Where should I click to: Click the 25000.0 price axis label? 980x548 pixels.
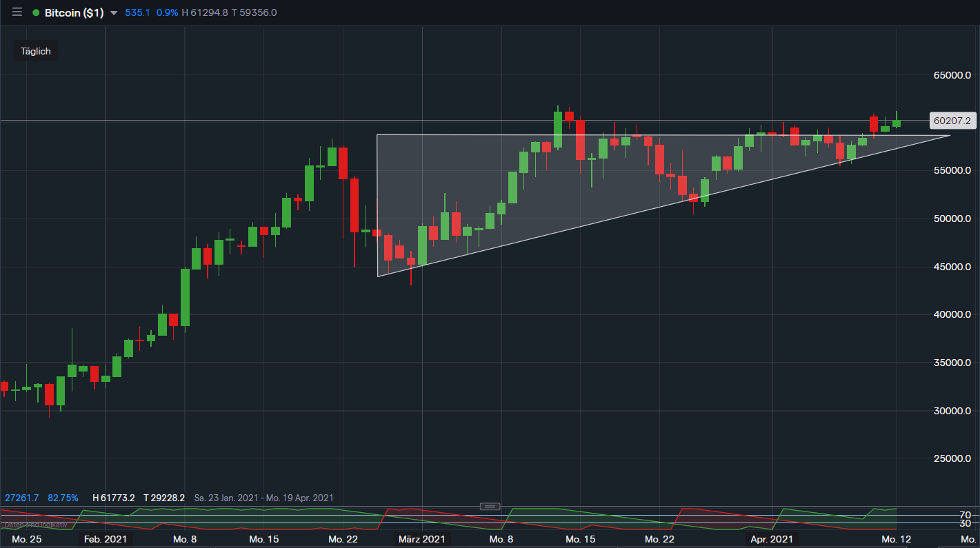[952, 458]
